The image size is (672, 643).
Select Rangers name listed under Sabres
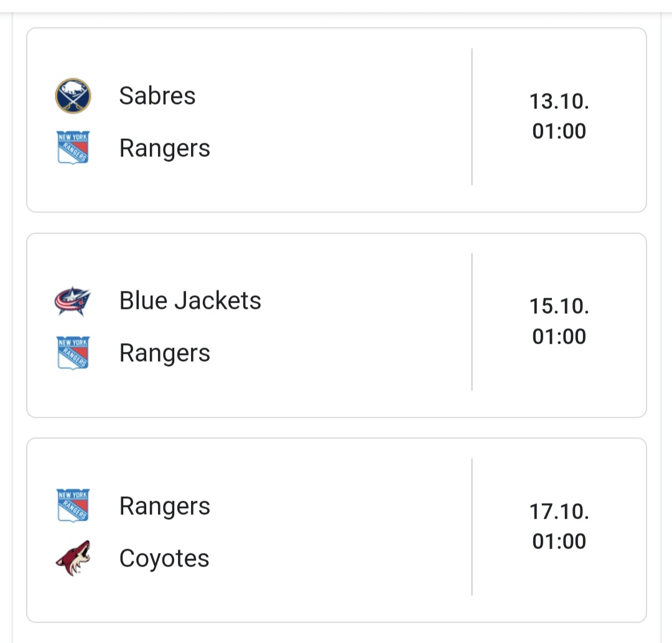click(165, 149)
